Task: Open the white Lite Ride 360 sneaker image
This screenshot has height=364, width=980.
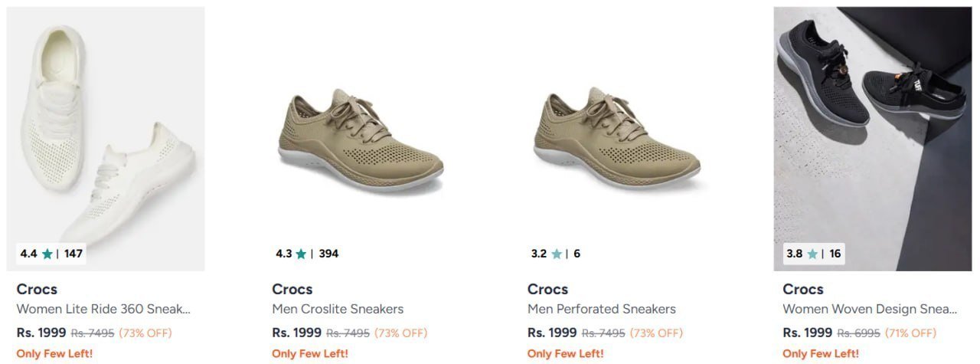Action: coord(106,139)
